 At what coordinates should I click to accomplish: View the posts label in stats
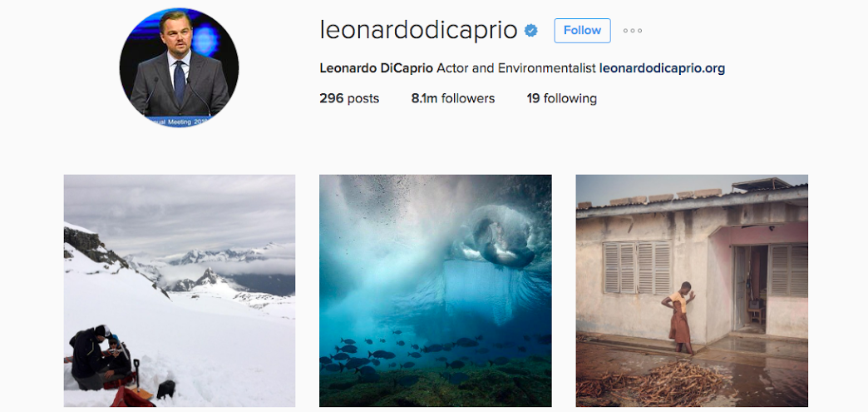[x=363, y=99]
